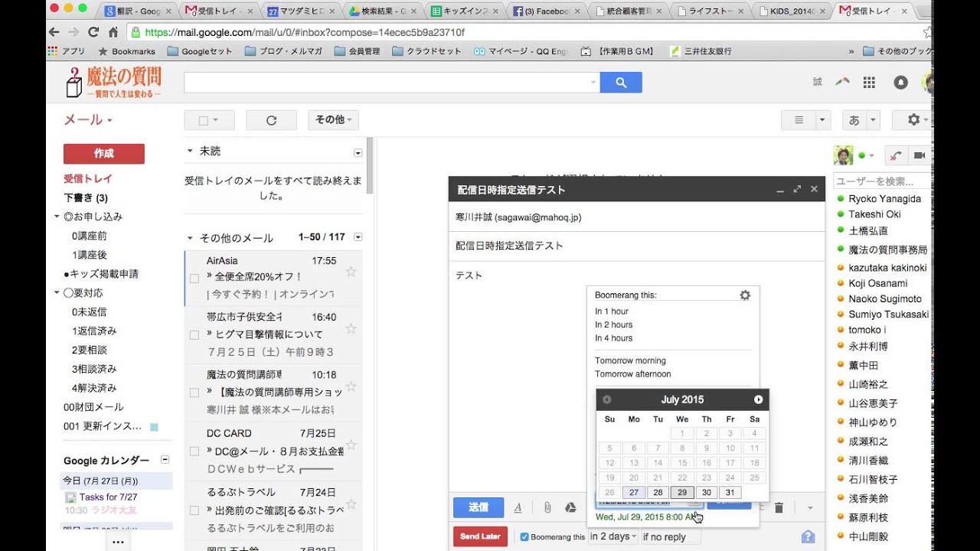980x551 pixels.
Task: Collapse the その他のメール section
Action: point(191,237)
